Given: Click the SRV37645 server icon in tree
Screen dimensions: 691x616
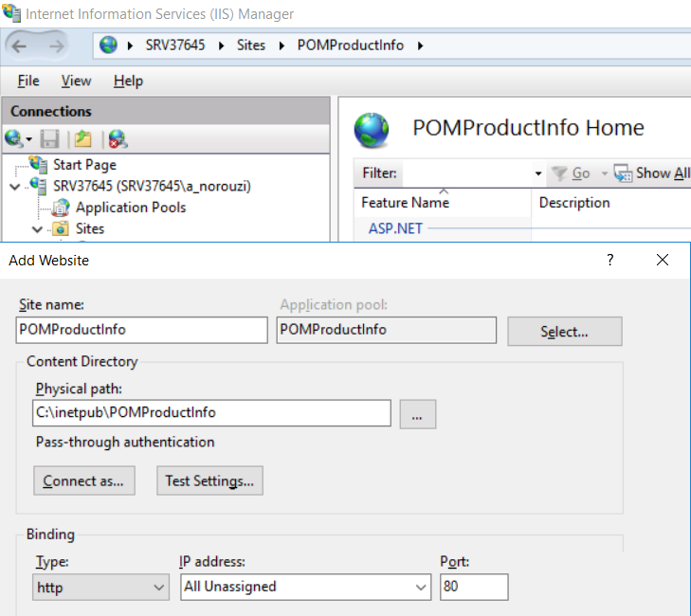Looking at the screenshot, I should click(x=38, y=186).
